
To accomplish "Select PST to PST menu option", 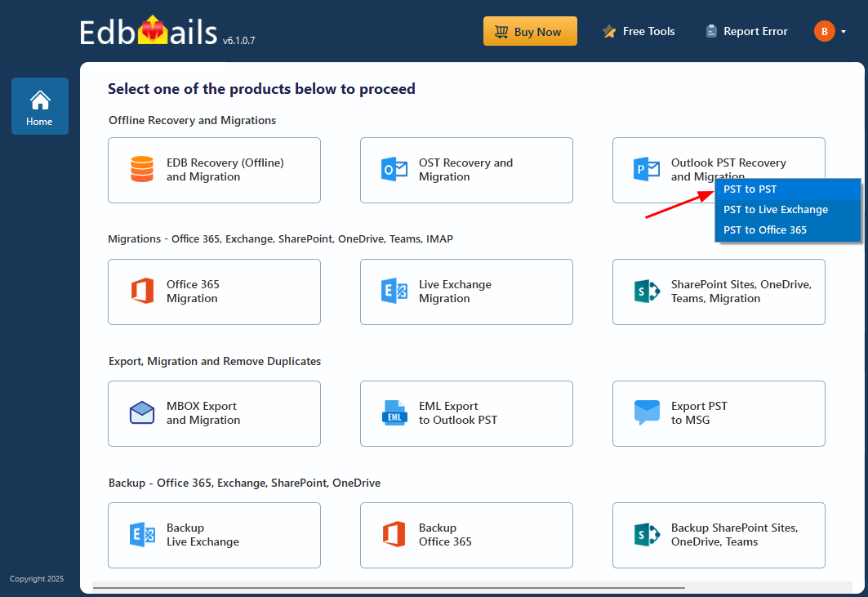I will tap(788, 189).
